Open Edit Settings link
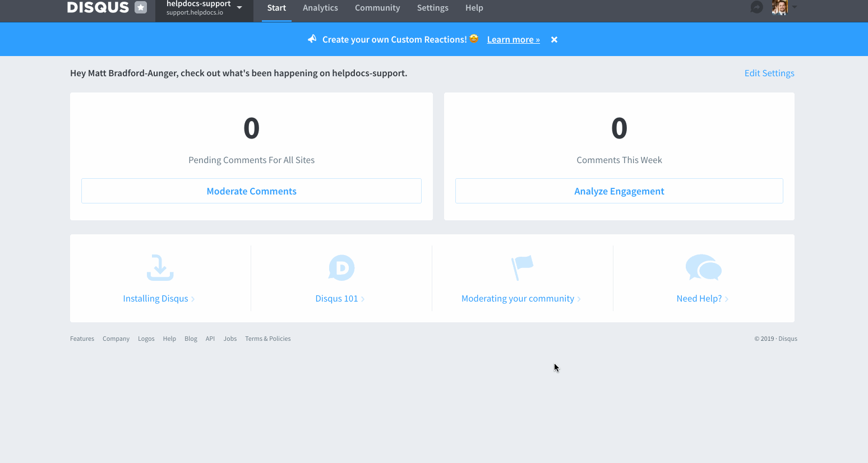Screen dimensions: 868x463 (769, 73)
